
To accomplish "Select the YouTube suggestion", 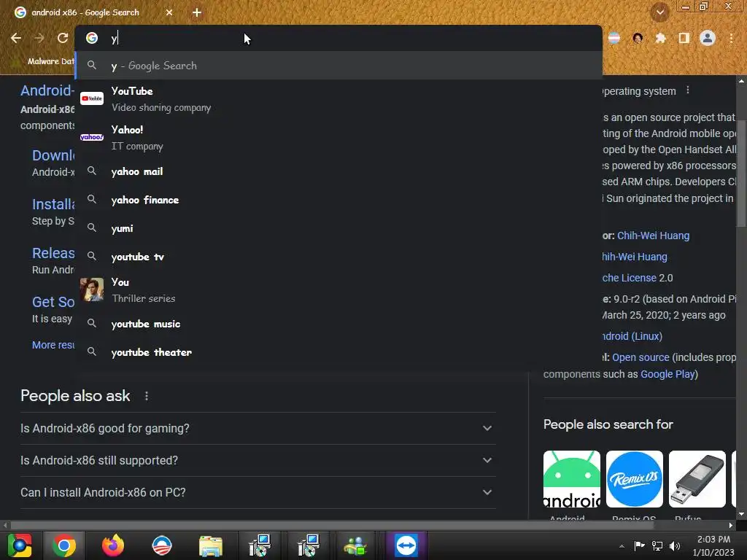I will coord(338,99).
